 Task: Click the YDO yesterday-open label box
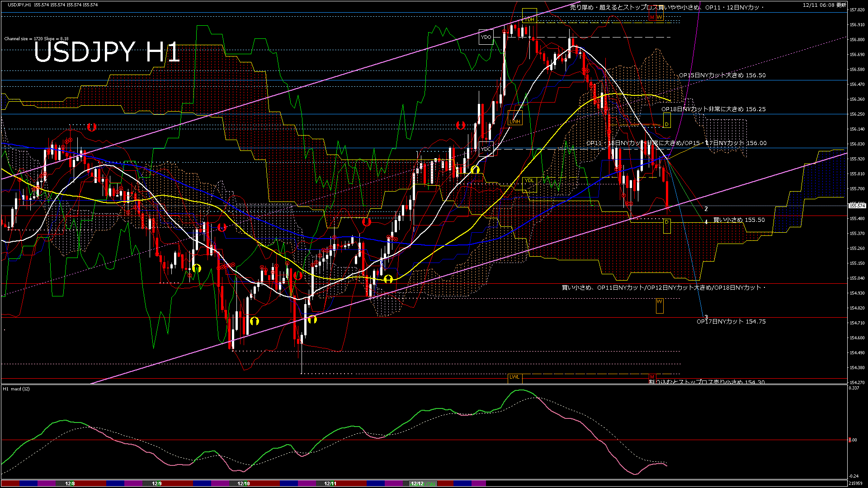[486, 37]
